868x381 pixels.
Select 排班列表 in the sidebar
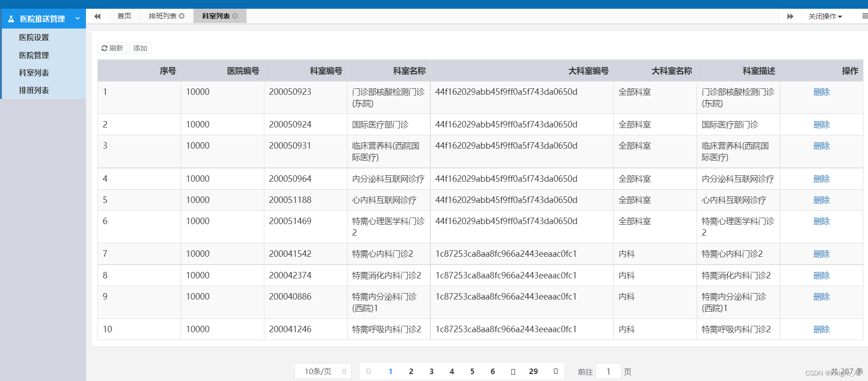34,90
